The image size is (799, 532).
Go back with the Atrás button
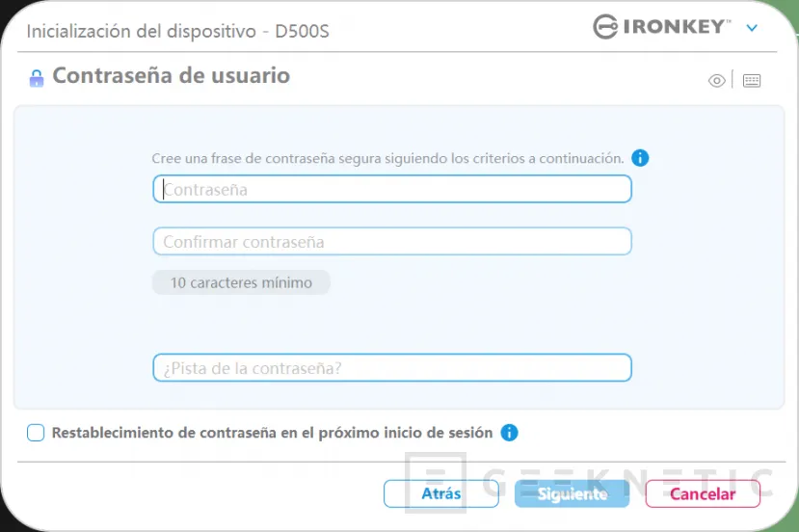pyautogui.click(x=441, y=493)
